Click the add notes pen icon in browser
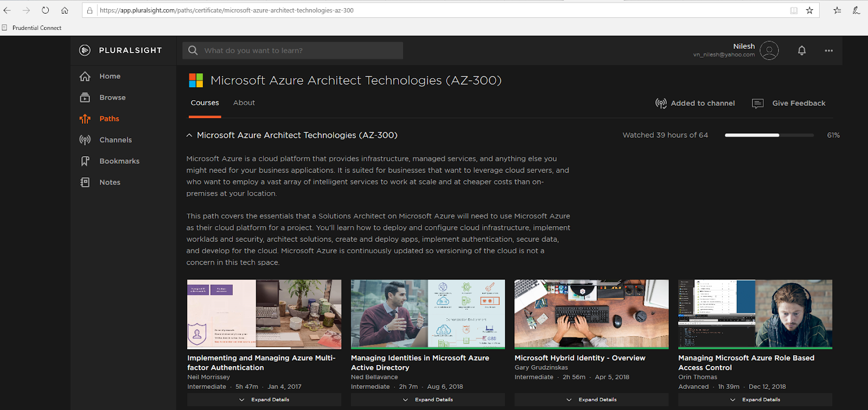This screenshot has height=410, width=868. pyautogui.click(x=856, y=10)
